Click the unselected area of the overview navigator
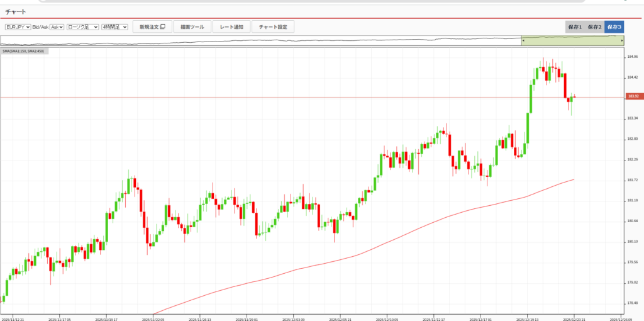 (x=252, y=41)
